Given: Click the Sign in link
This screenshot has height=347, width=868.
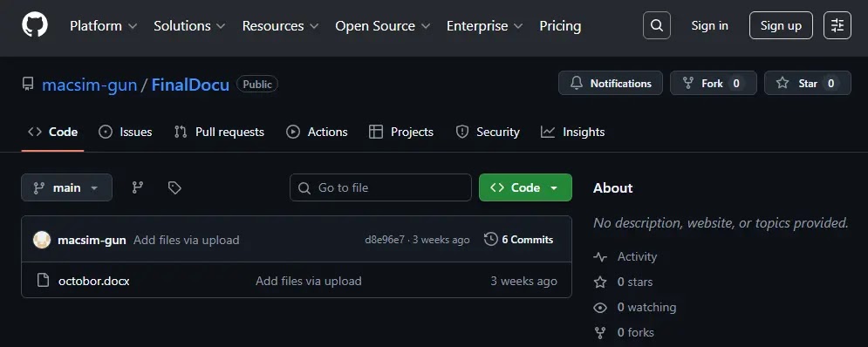Looking at the screenshot, I should coord(710,26).
